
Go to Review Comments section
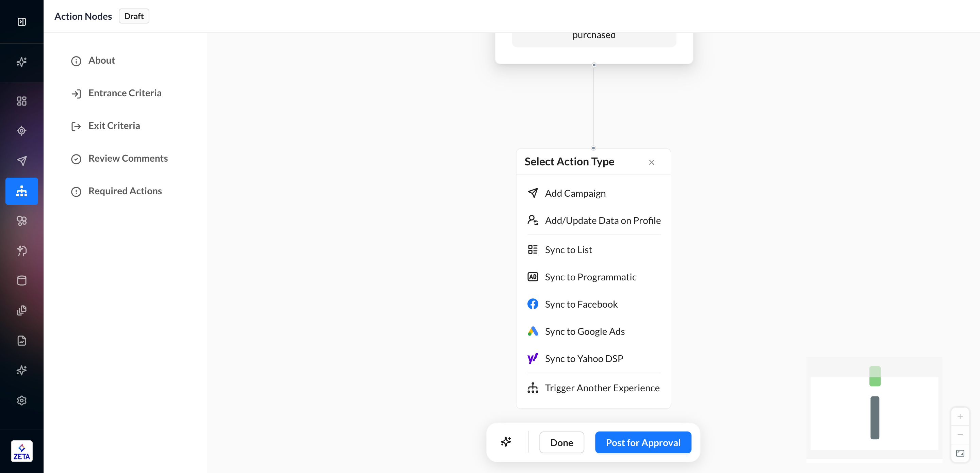128,158
